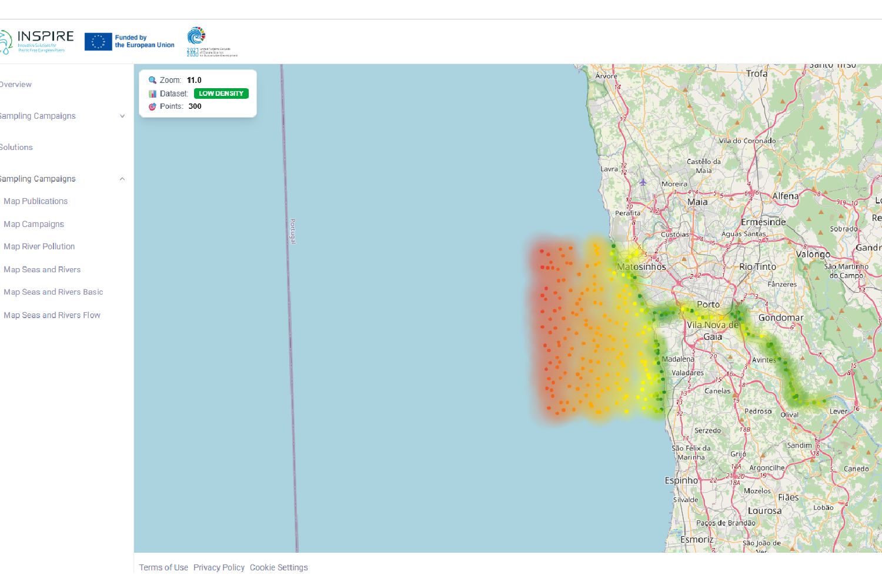Go to Map Seas and Rivers Basic
This screenshot has height=588, width=882.
pyautogui.click(x=54, y=292)
